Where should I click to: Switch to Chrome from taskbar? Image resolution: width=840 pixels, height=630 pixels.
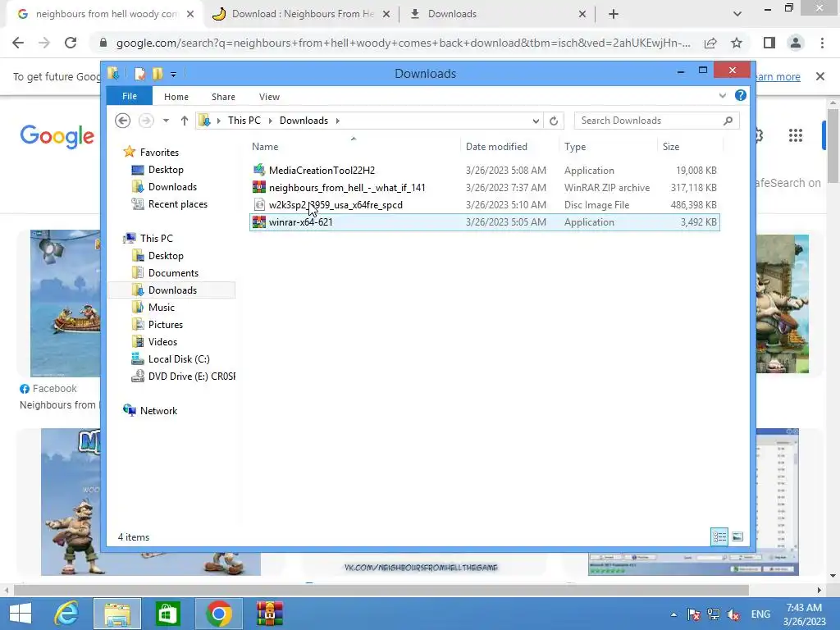(x=218, y=614)
